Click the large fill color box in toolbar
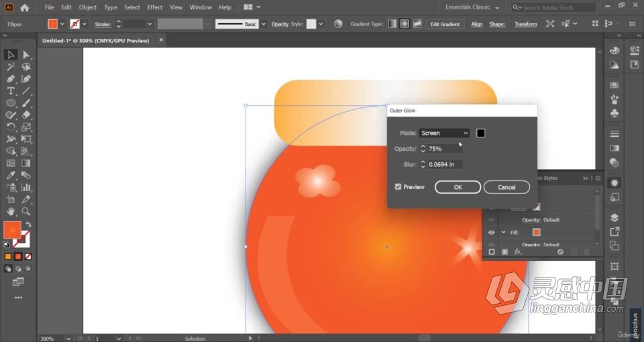This screenshot has width=644, height=342. click(12, 230)
